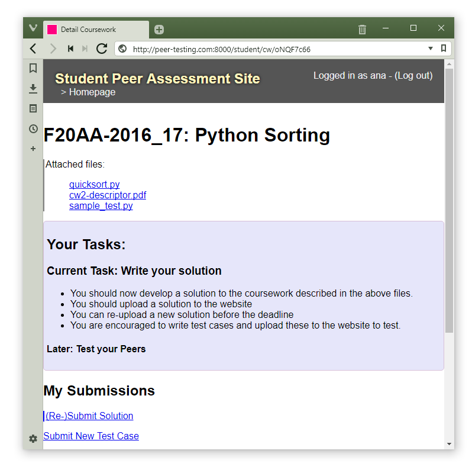Open the browser settings gear

[33, 439]
